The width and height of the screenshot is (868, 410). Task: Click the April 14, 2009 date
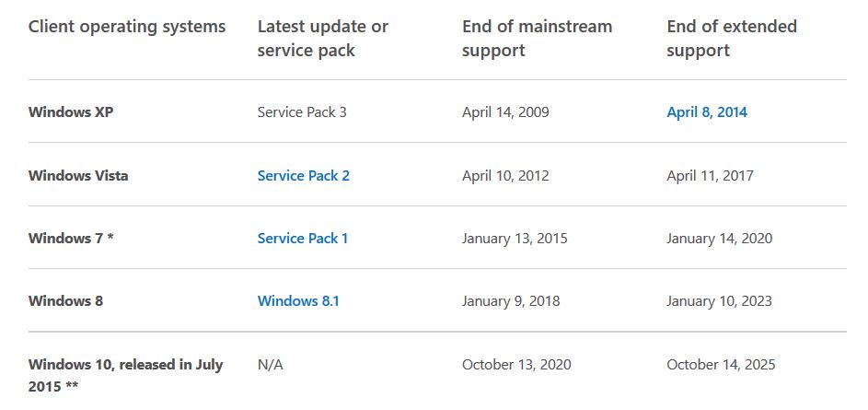tap(505, 112)
